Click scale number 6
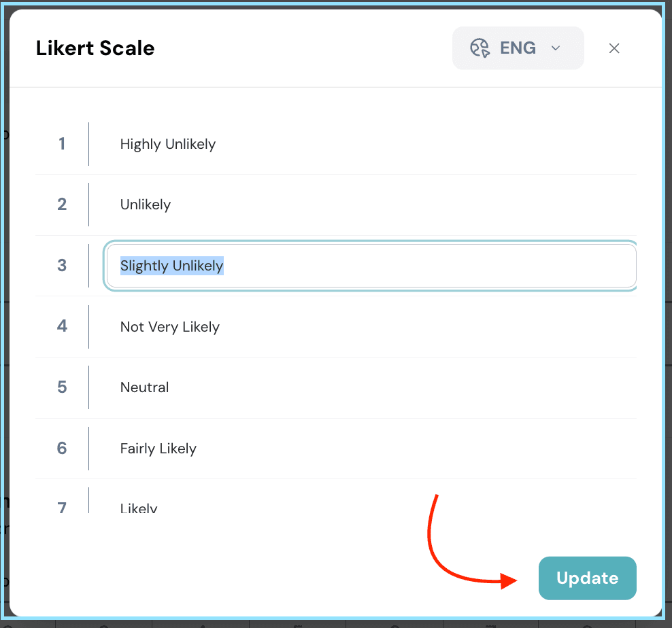The width and height of the screenshot is (672, 628). 62,449
